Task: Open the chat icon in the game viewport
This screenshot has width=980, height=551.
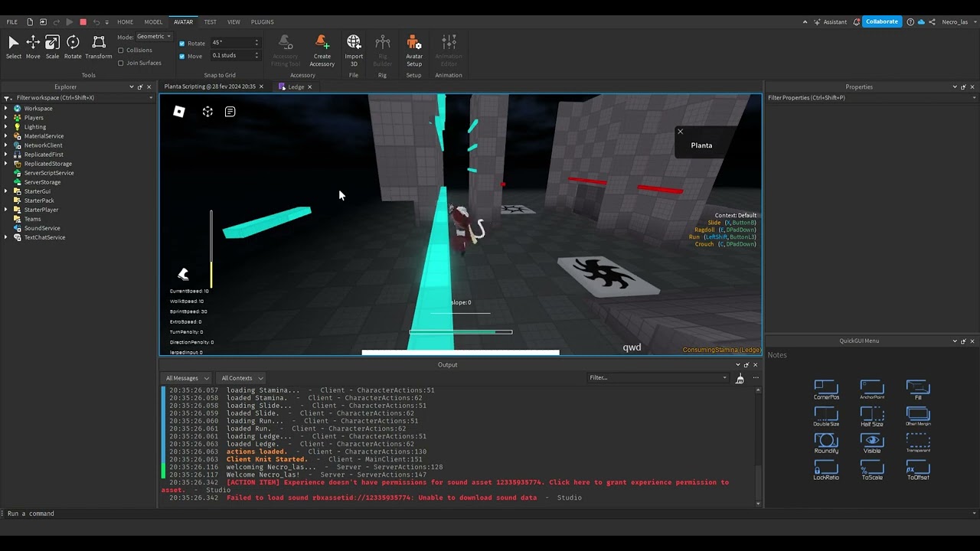Action: 230,112
